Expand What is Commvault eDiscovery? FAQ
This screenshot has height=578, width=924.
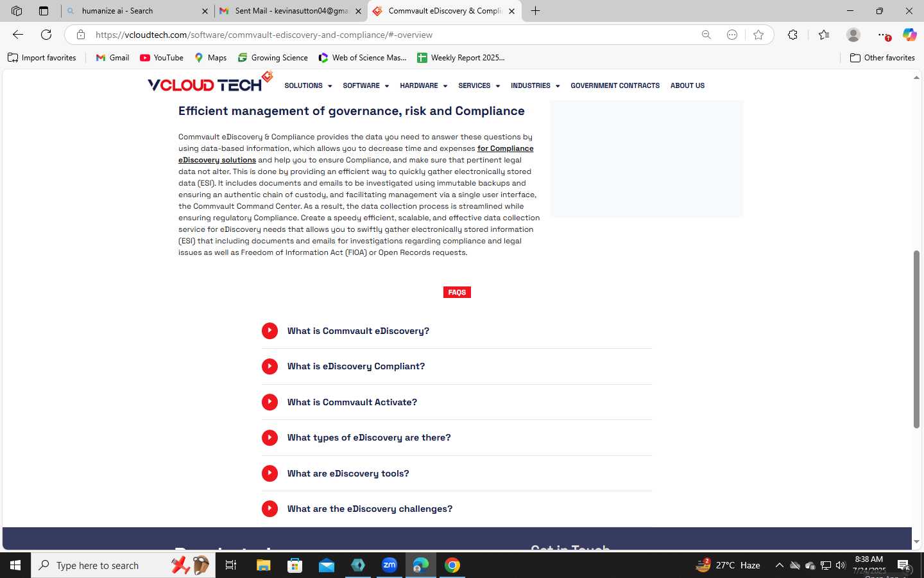pyautogui.click(x=456, y=331)
